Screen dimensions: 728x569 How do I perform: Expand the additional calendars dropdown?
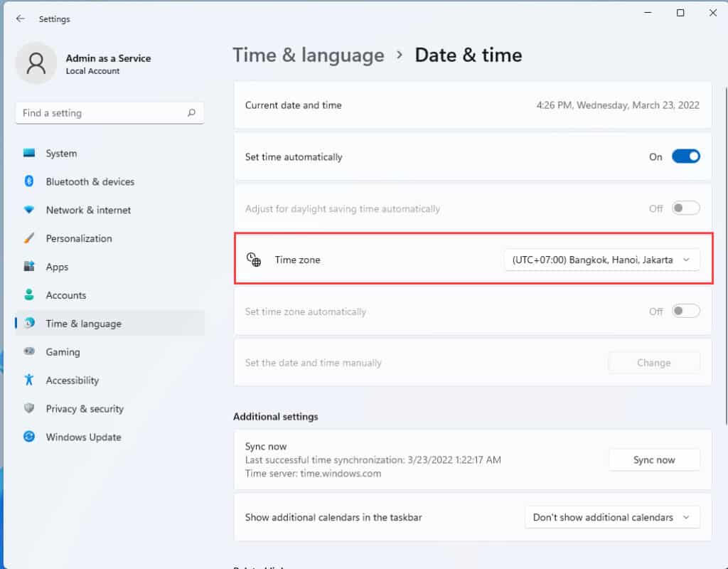pyautogui.click(x=611, y=517)
